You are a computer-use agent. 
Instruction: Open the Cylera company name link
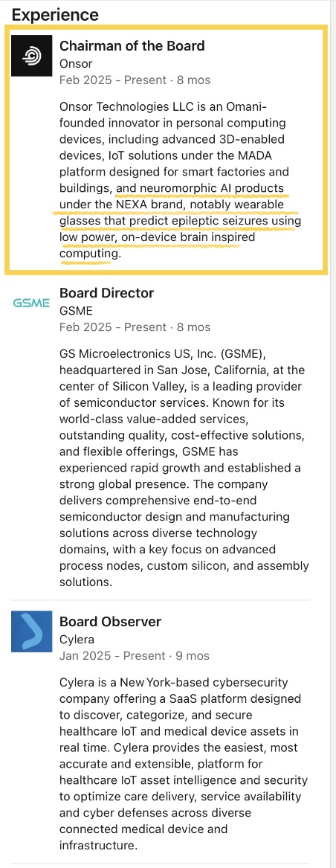[x=77, y=639]
